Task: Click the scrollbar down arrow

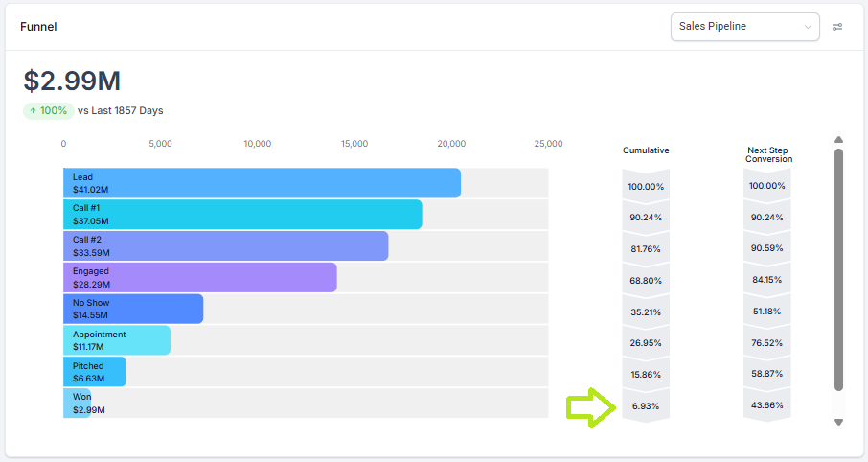Action: (x=839, y=422)
